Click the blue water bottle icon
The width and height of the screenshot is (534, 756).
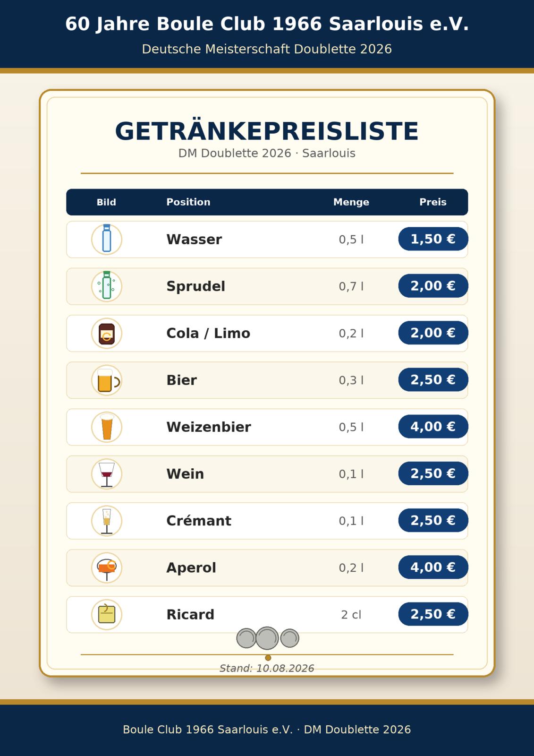107,239
